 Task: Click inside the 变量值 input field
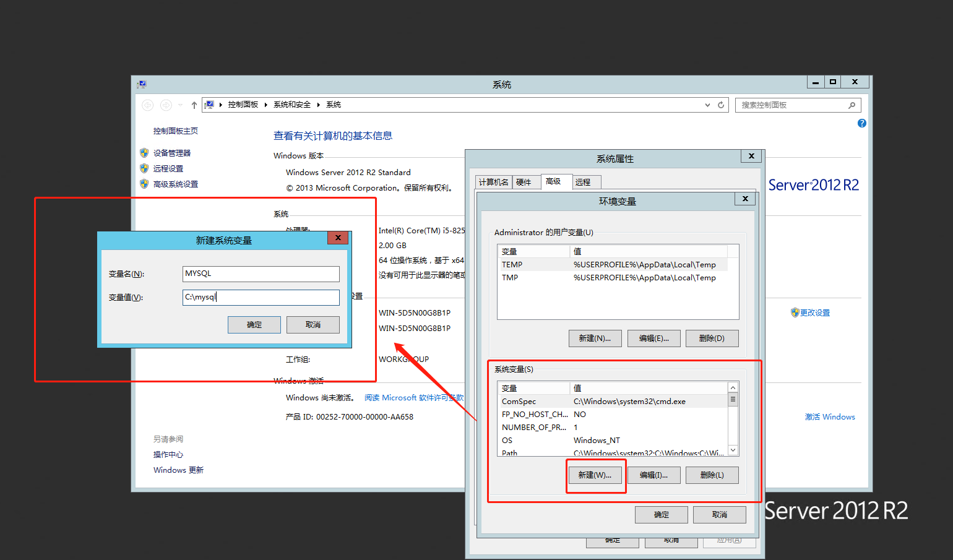(x=261, y=298)
